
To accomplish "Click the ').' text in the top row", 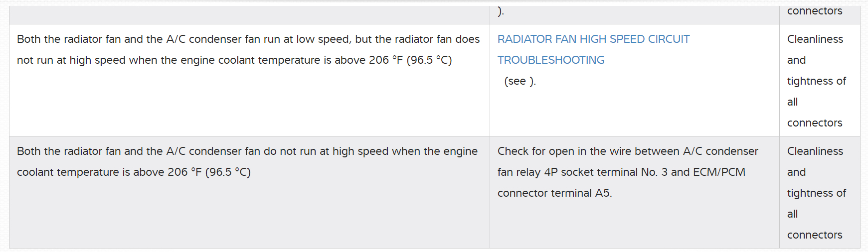I will (501, 11).
